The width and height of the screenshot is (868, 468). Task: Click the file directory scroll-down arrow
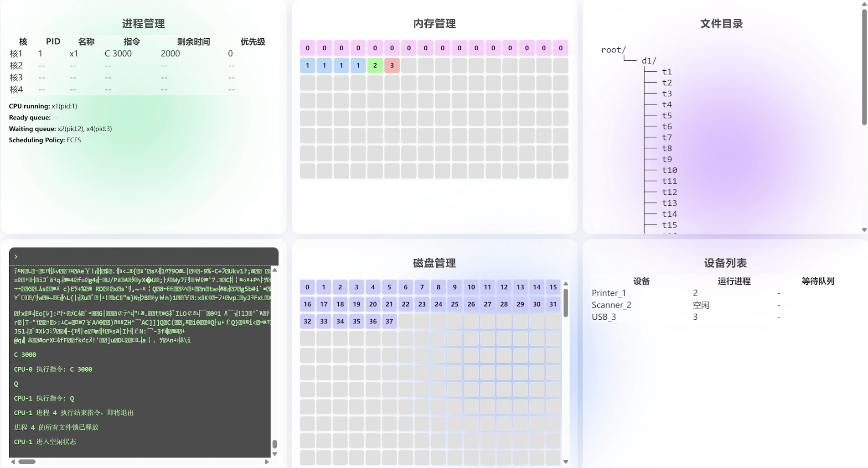tap(864, 230)
